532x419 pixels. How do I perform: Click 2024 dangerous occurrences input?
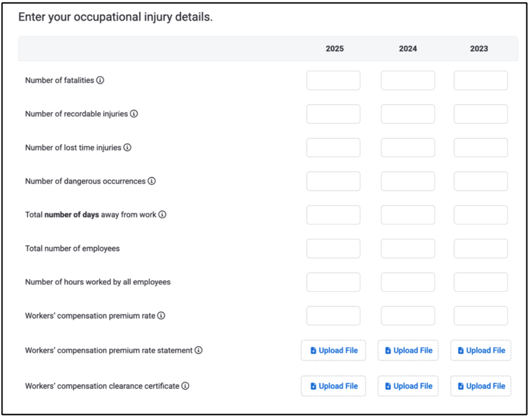(x=408, y=181)
